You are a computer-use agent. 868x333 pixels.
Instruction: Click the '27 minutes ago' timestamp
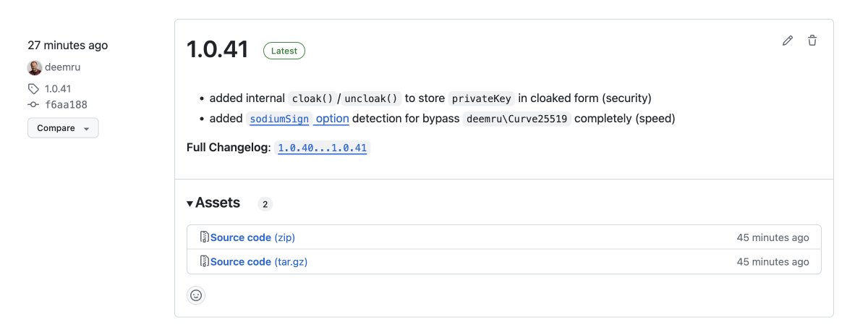pyautogui.click(x=68, y=45)
